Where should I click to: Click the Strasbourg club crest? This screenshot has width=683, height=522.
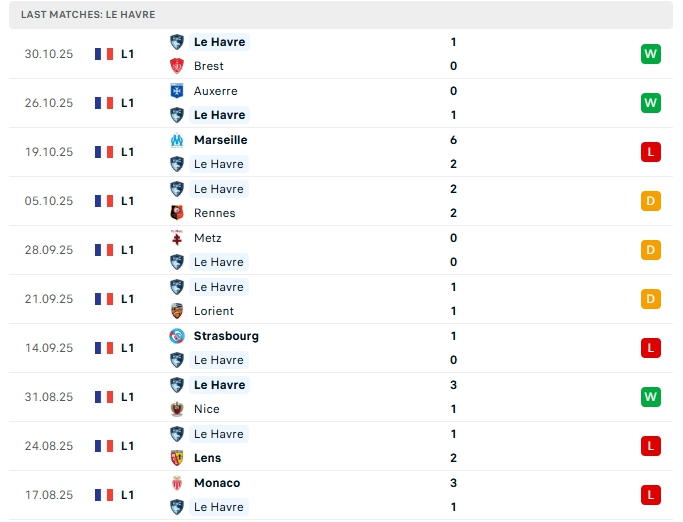pyautogui.click(x=177, y=336)
